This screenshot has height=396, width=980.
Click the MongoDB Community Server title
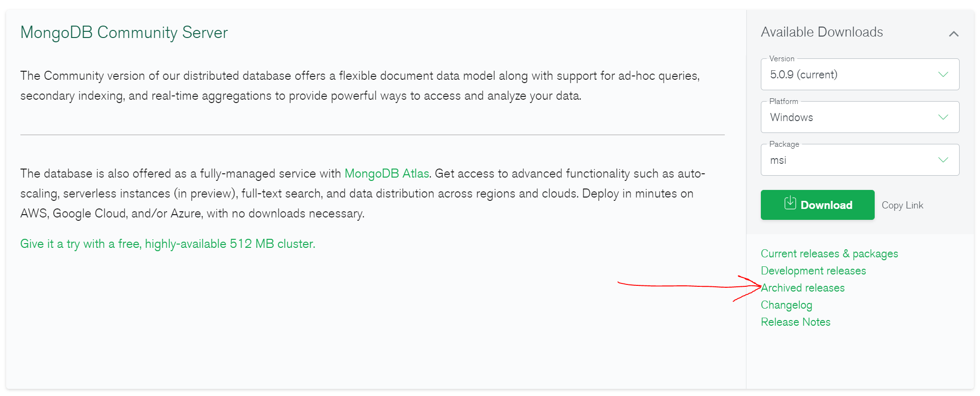(124, 32)
